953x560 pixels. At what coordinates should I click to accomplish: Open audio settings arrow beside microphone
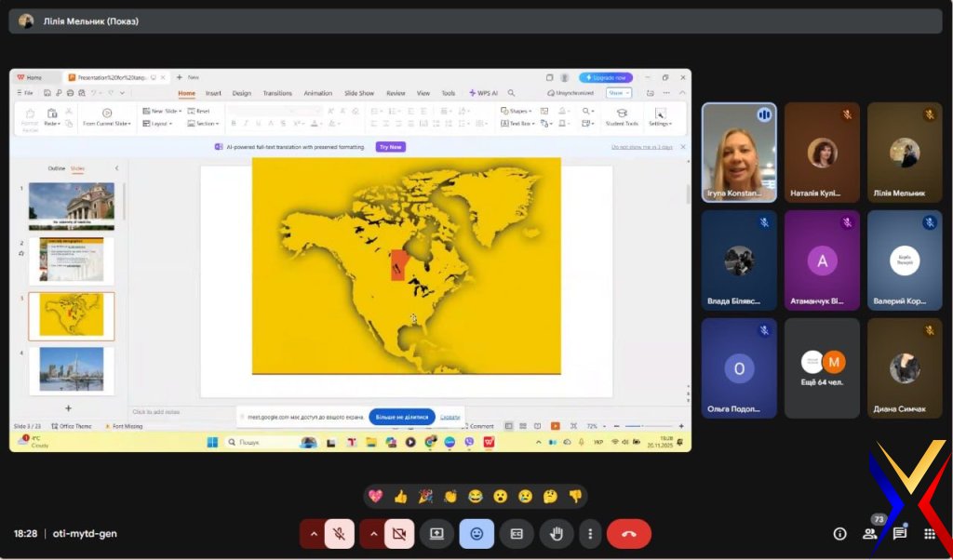[313, 534]
